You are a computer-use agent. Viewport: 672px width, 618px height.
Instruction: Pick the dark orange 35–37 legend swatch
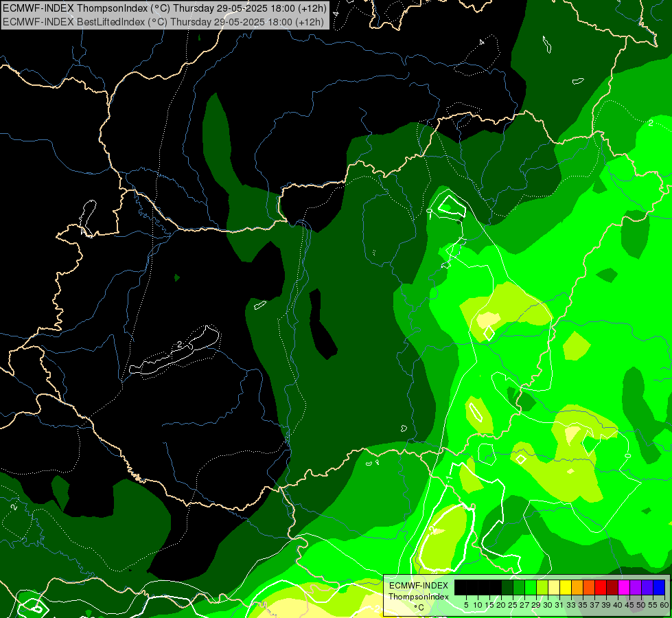point(589,587)
